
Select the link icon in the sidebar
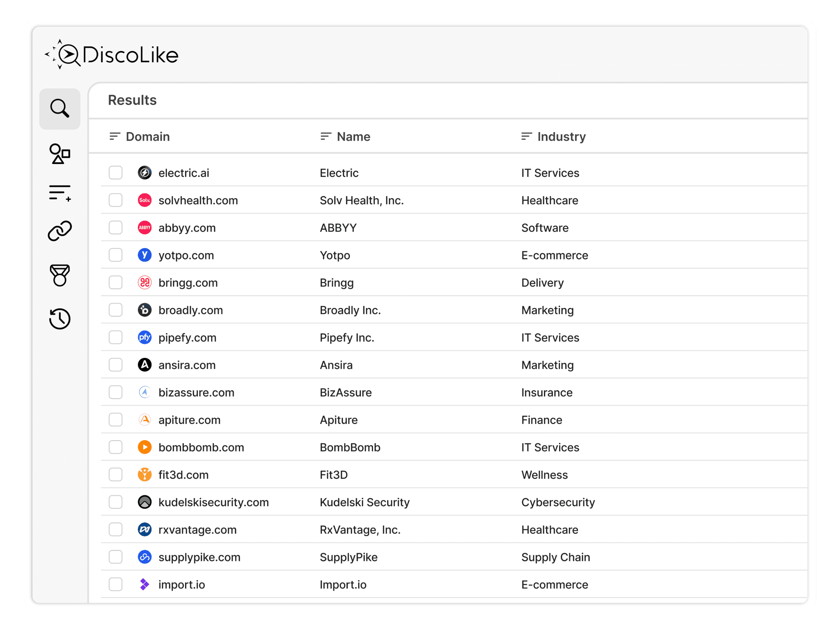tap(59, 231)
